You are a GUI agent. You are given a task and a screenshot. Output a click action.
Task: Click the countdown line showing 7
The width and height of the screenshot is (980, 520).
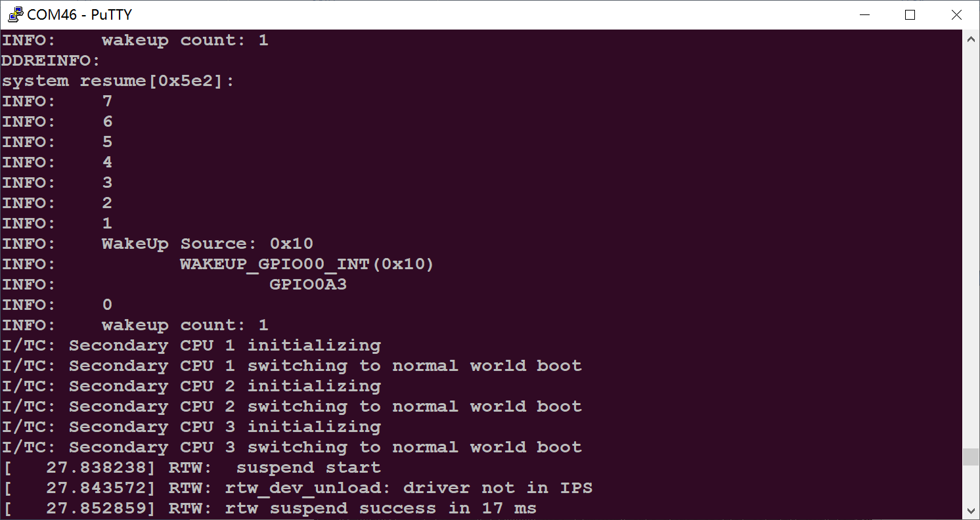tap(107, 102)
